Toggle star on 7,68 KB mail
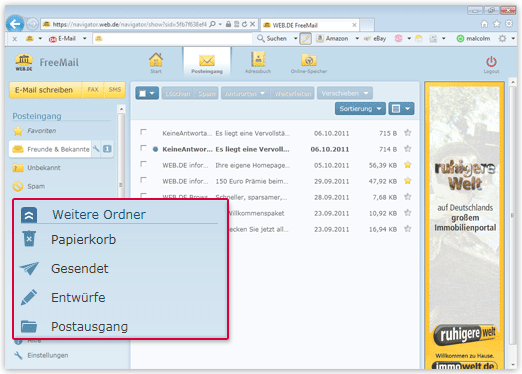The image size is (522, 374). 407,197
